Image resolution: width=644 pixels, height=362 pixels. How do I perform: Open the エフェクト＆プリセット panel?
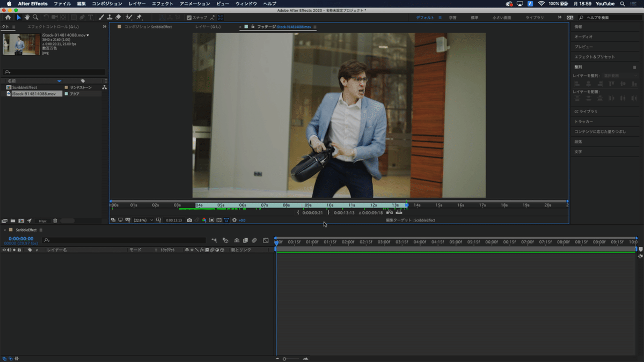[x=595, y=57]
